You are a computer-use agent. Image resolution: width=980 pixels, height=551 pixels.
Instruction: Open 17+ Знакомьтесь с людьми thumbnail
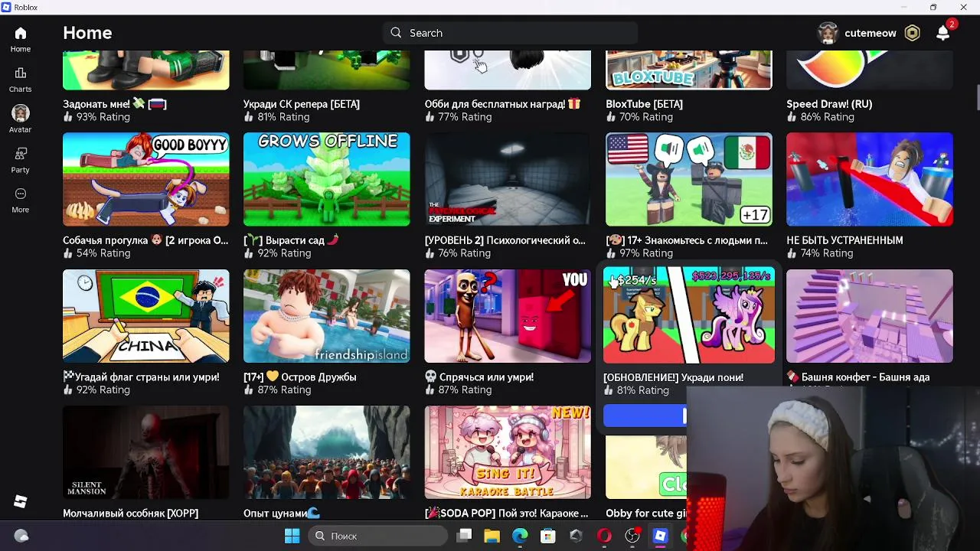[x=688, y=179]
